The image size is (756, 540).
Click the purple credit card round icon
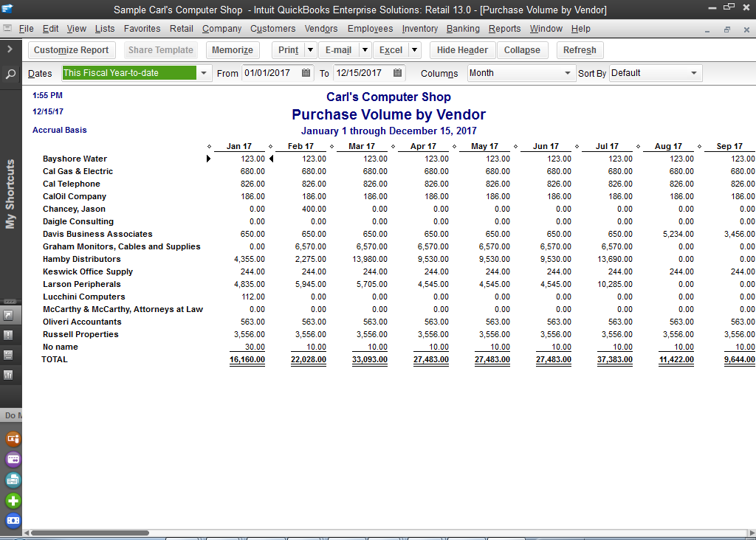coord(13,459)
